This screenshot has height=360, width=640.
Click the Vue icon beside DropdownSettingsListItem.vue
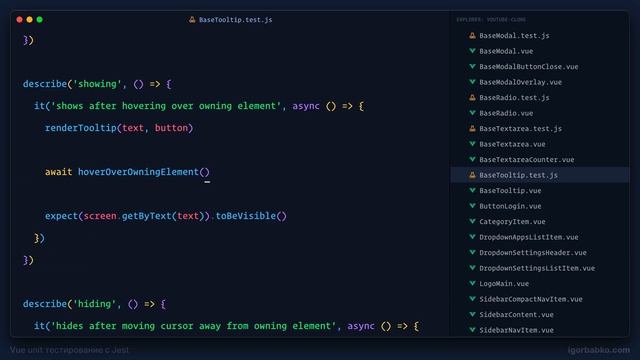pos(472,268)
